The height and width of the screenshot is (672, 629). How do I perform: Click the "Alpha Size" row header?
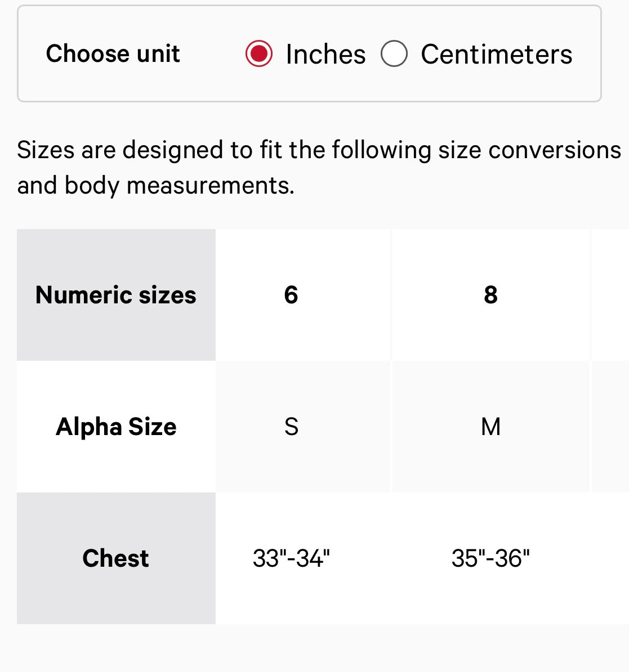[x=116, y=427]
